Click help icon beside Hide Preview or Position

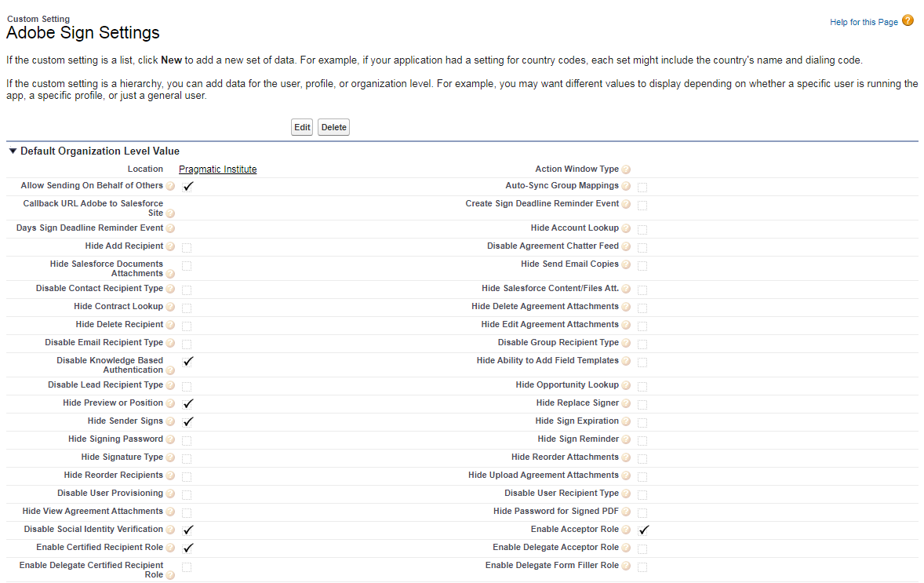(x=170, y=403)
